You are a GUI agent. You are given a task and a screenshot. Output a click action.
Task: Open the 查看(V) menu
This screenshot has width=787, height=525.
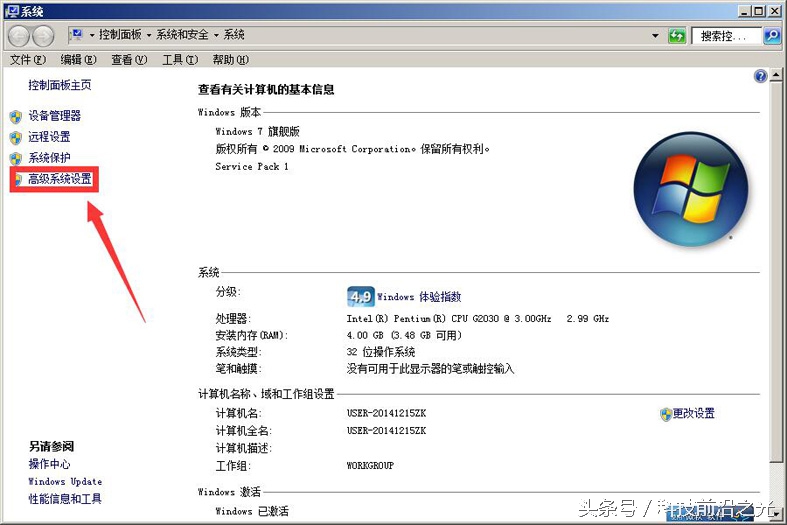coord(129,60)
